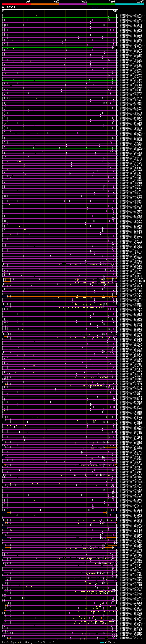Click the query end position value 549
This screenshot has width=146, height=644.
(x=115, y=11)
